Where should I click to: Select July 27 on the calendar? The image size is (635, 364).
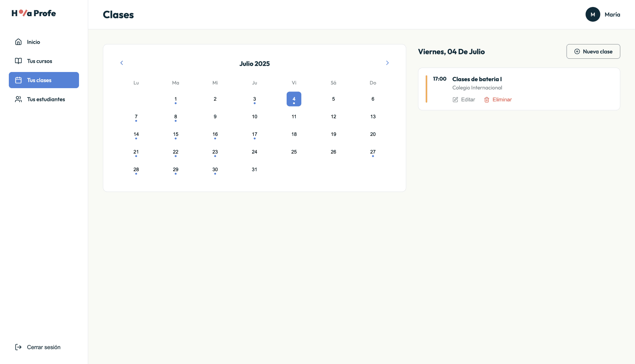click(x=373, y=152)
